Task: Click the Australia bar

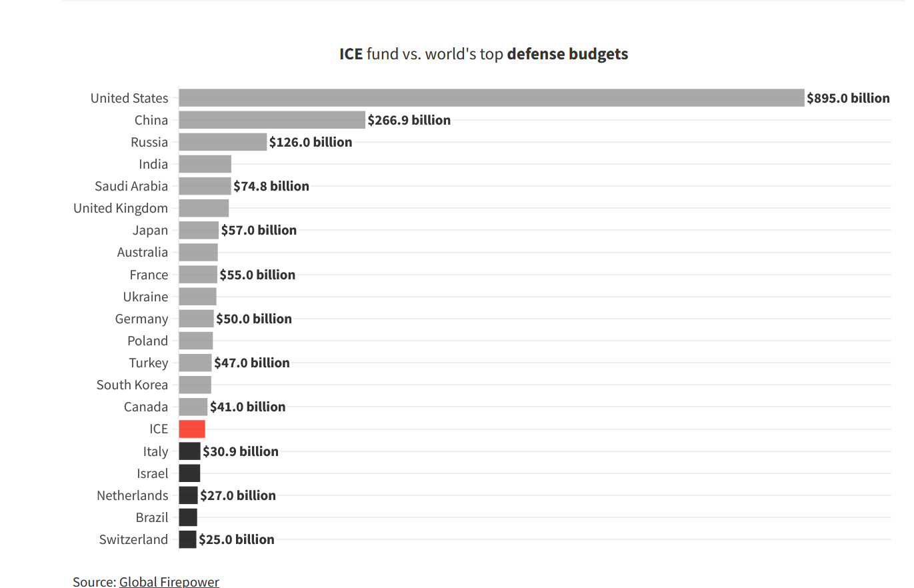Action: tap(199, 252)
